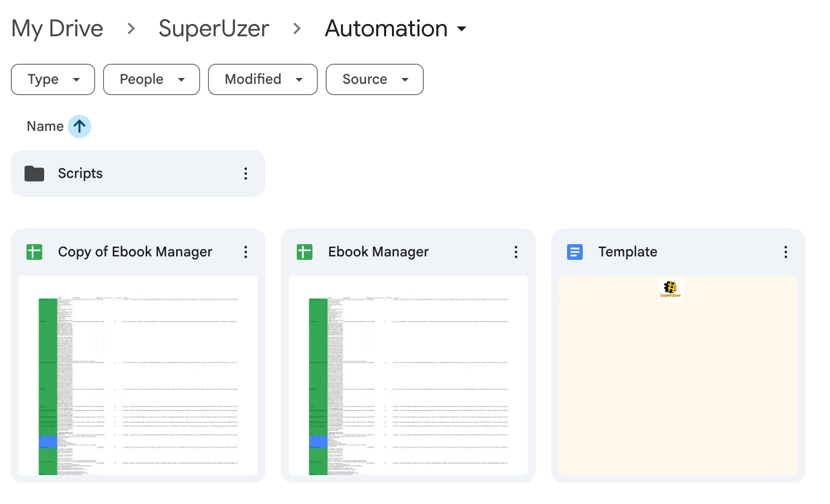Open the Template document preview thumbnail
This screenshot has width=830, height=504.
click(x=678, y=375)
